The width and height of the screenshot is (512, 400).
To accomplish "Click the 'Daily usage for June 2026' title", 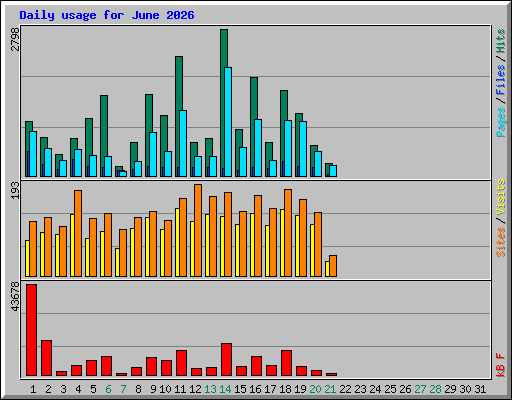I will tap(107, 15).
